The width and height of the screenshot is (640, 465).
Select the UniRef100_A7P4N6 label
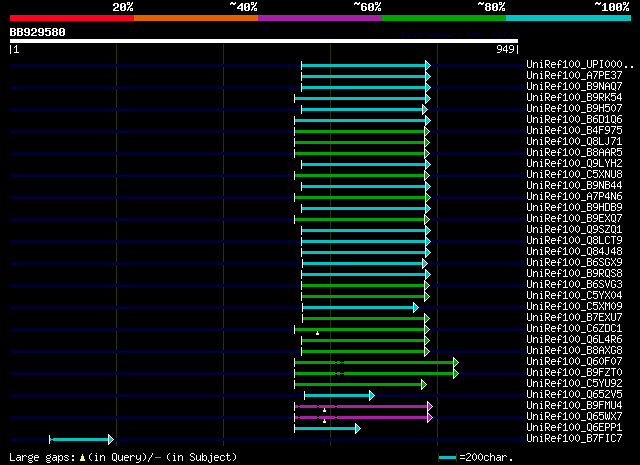pos(574,197)
